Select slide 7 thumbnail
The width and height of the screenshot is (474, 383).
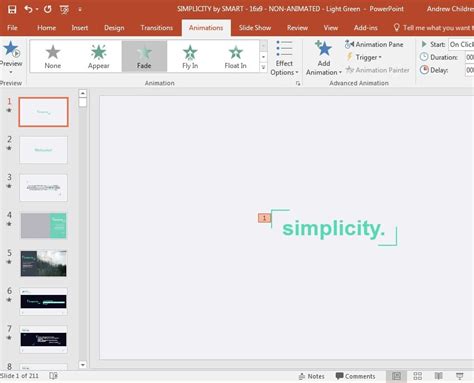(43, 339)
